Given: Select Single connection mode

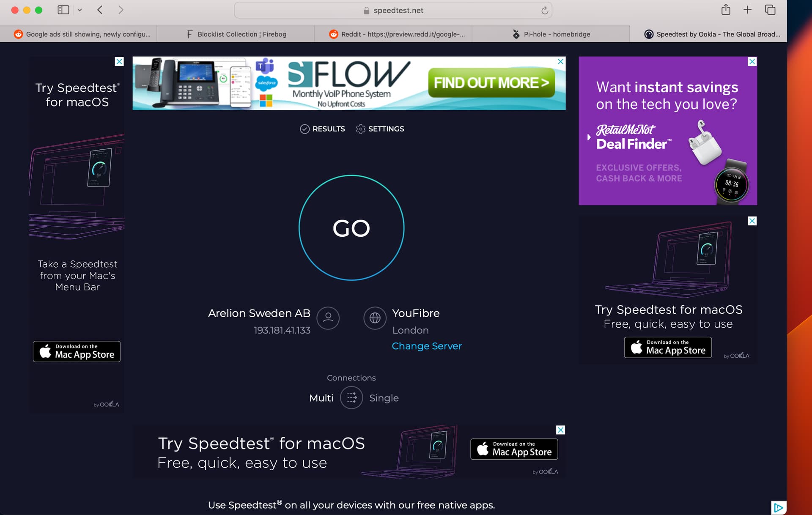Looking at the screenshot, I should coord(384,398).
